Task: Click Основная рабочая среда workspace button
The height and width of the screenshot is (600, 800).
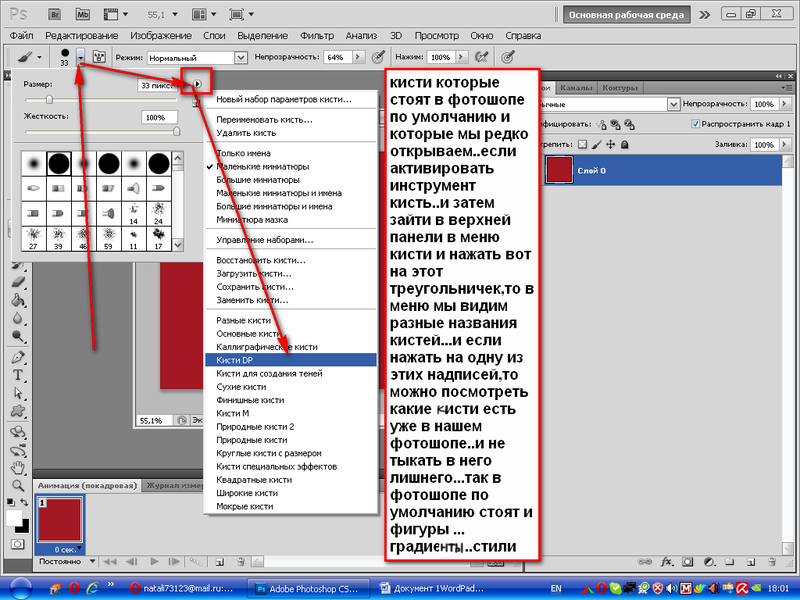Action: point(626,15)
